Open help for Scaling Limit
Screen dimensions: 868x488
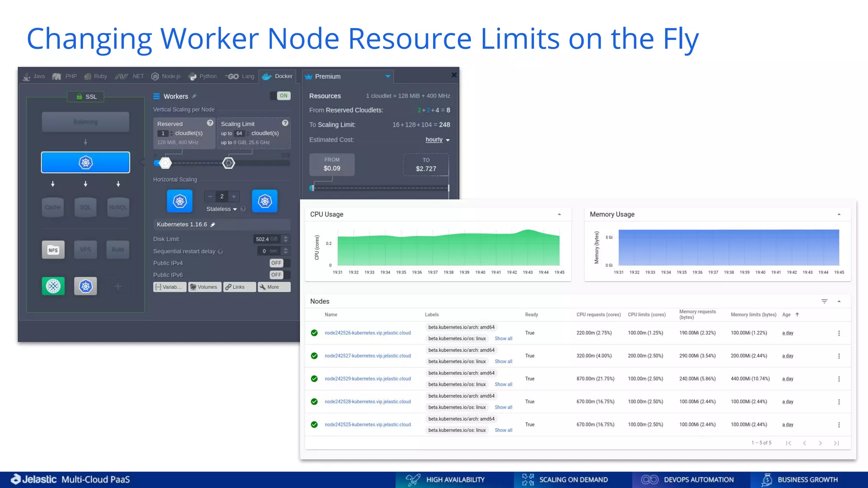click(285, 123)
